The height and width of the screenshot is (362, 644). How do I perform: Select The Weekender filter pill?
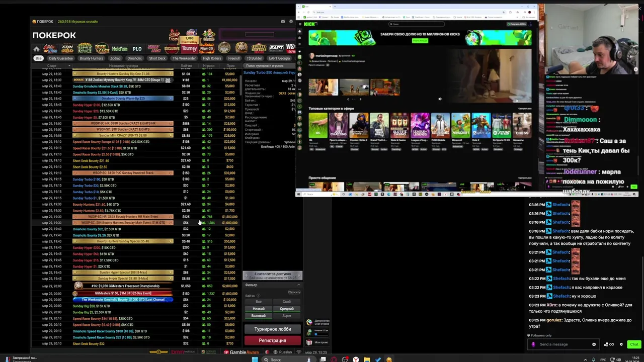point(184,58)
